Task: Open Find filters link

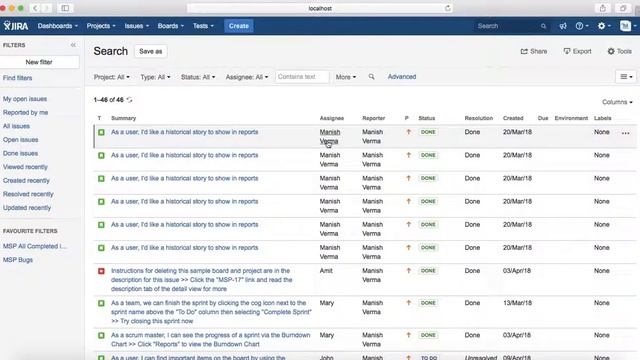Action: coord(18,78)
